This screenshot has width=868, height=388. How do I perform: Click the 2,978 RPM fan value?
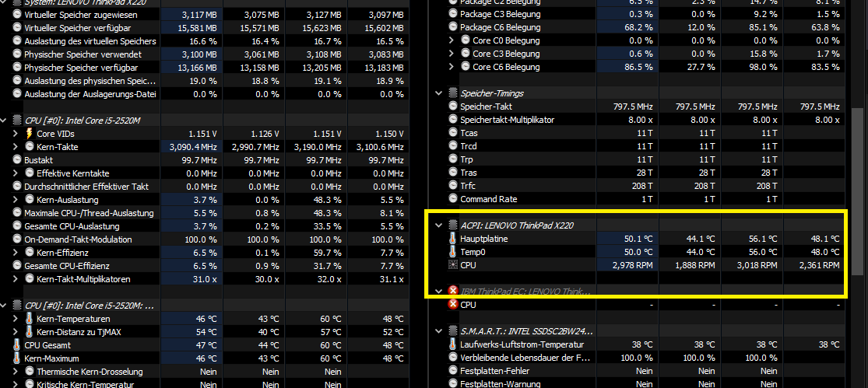632,265
